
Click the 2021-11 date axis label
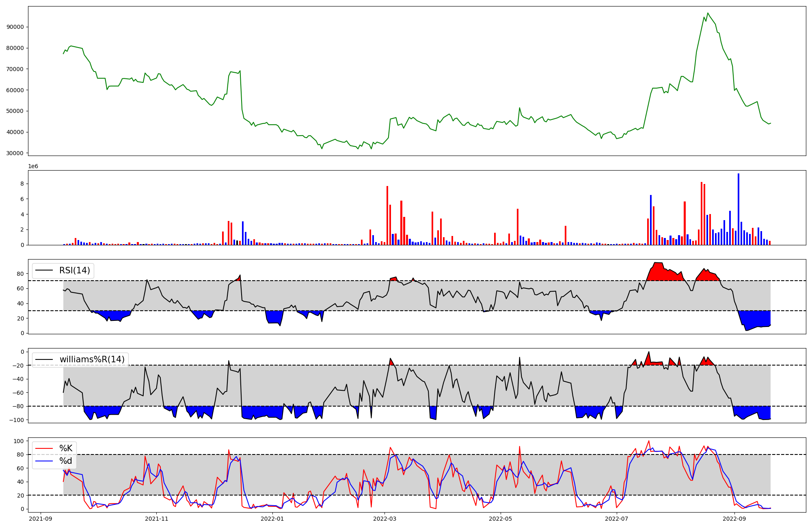pyautogui.click(x=156, y=519)
